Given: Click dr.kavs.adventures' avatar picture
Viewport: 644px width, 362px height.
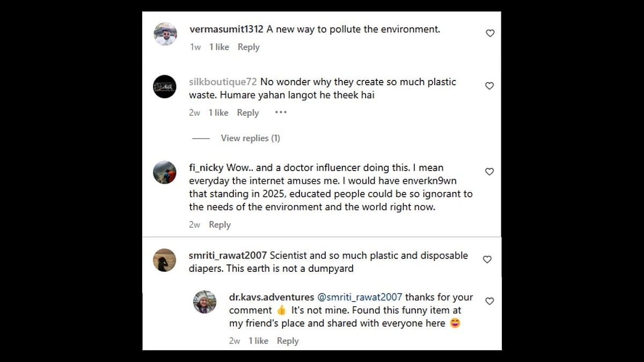Looking at the screenshot, I should (x=204, y=302).
